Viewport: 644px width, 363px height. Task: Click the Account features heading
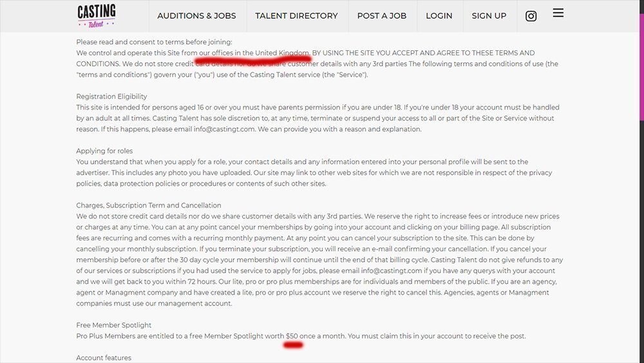(x=104, y=358)
